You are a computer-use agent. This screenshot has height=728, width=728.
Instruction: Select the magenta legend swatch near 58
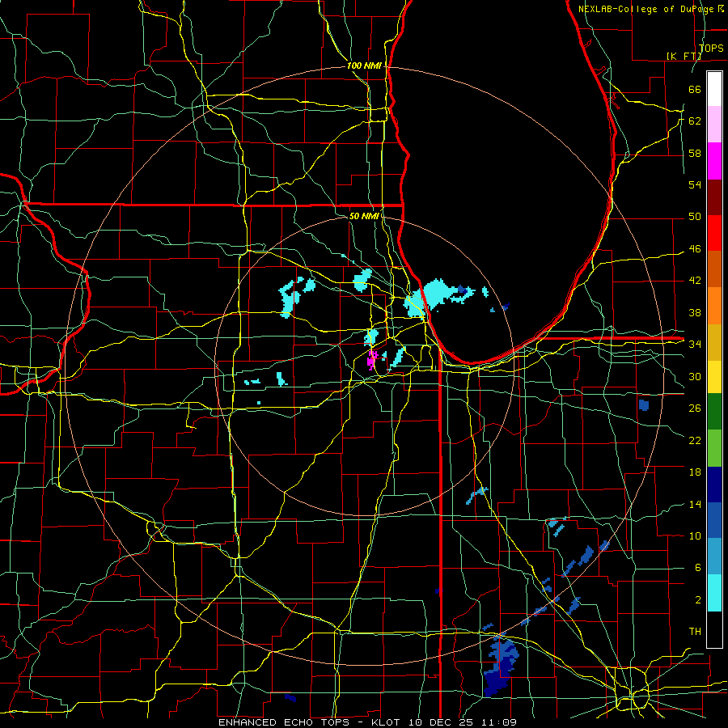[714, 161]
